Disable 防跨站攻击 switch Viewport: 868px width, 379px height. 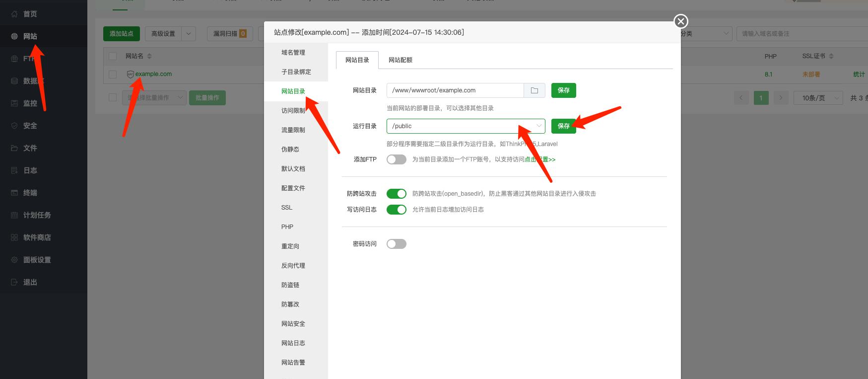397,194
